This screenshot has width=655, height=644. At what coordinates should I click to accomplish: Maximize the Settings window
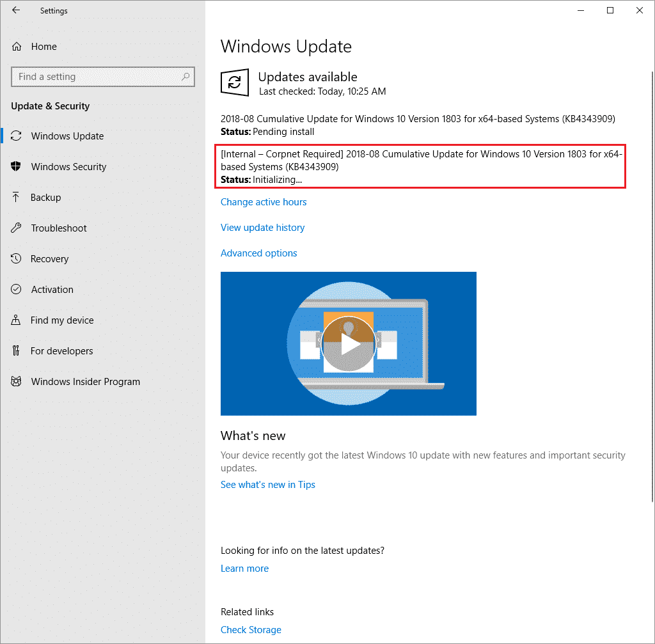pos(610,10)
